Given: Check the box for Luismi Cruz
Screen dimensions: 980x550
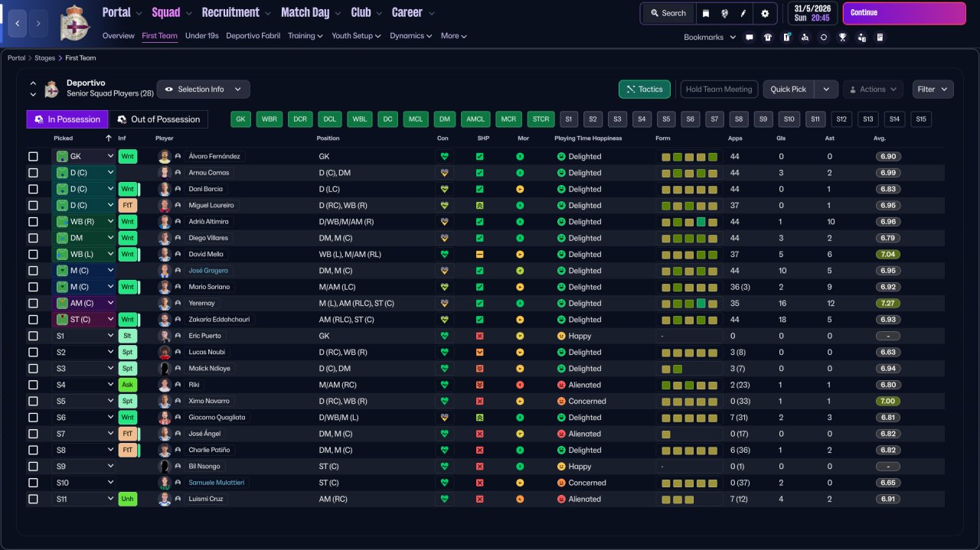Looking at the screenshot, I should [33, 499].
